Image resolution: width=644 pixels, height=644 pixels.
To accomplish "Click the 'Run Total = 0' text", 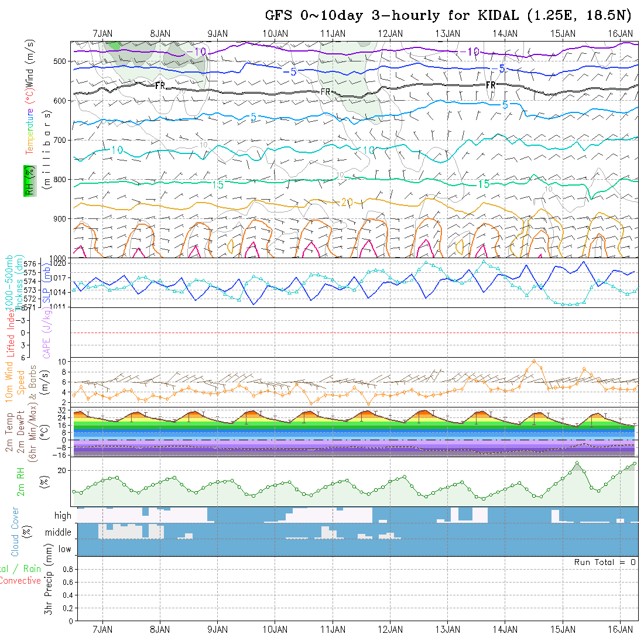I will pos(605,562).
